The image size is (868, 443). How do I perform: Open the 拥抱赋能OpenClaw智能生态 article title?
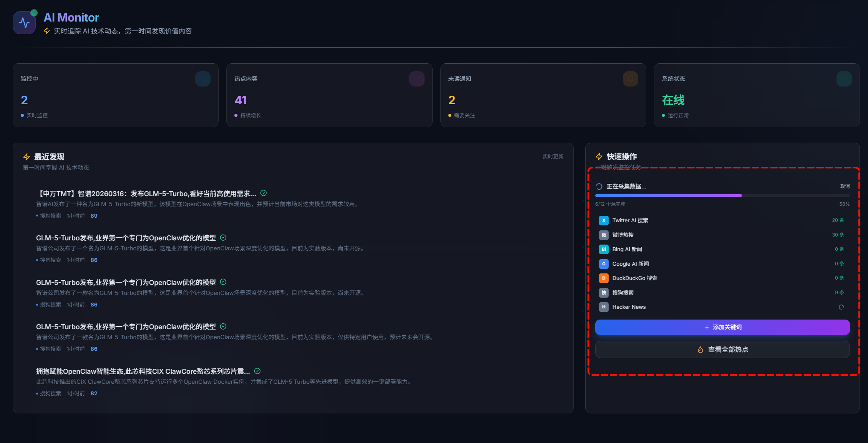tap(143, 371)
